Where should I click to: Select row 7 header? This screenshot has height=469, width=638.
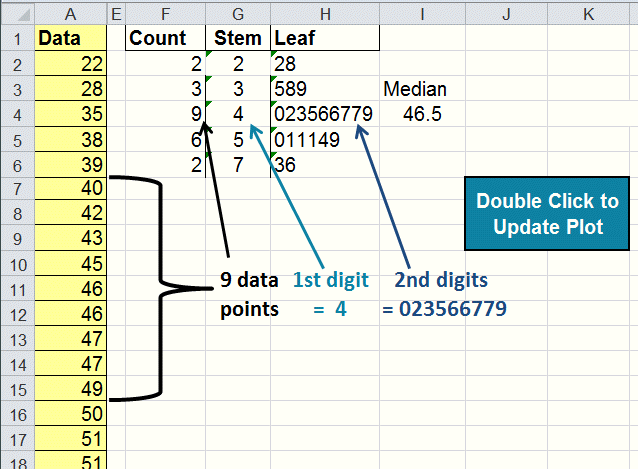(17, 189)
